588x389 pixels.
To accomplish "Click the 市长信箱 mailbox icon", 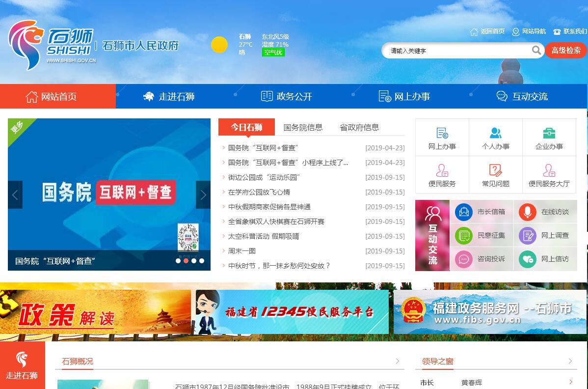I will (463, 212).
